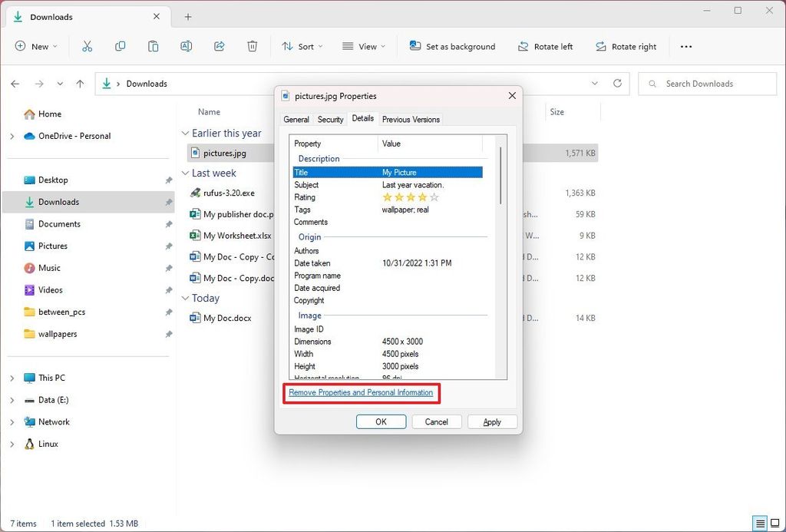Viewport: 786px width, 532px height.
Task: Collapse the Earlier this year group
Action: click(185, 133)
